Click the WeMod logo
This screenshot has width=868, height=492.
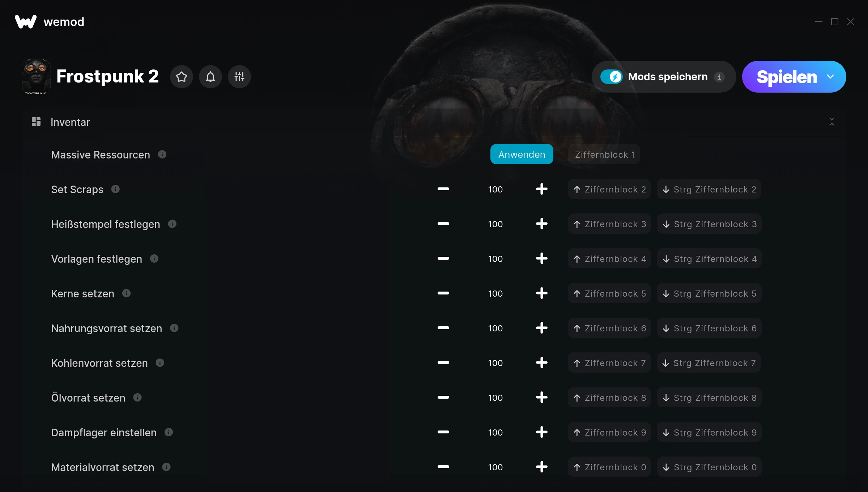[x=25, y=21]
